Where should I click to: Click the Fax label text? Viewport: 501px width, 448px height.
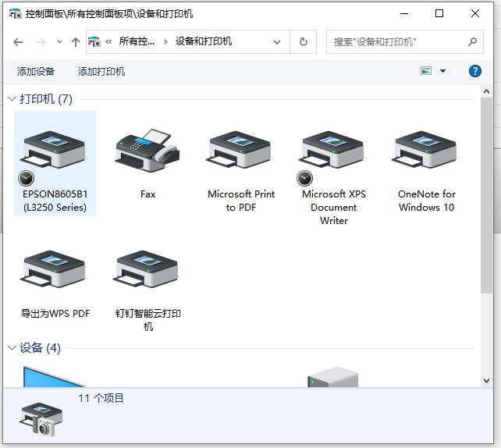147,194
